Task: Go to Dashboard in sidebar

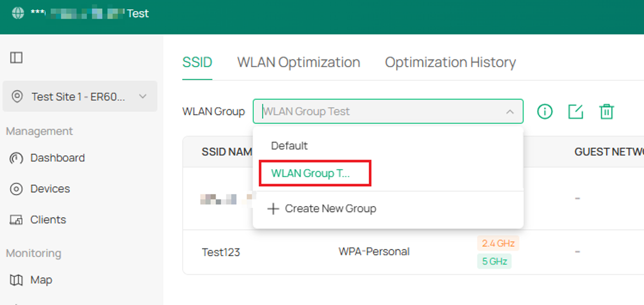Action: pos(57,158)
